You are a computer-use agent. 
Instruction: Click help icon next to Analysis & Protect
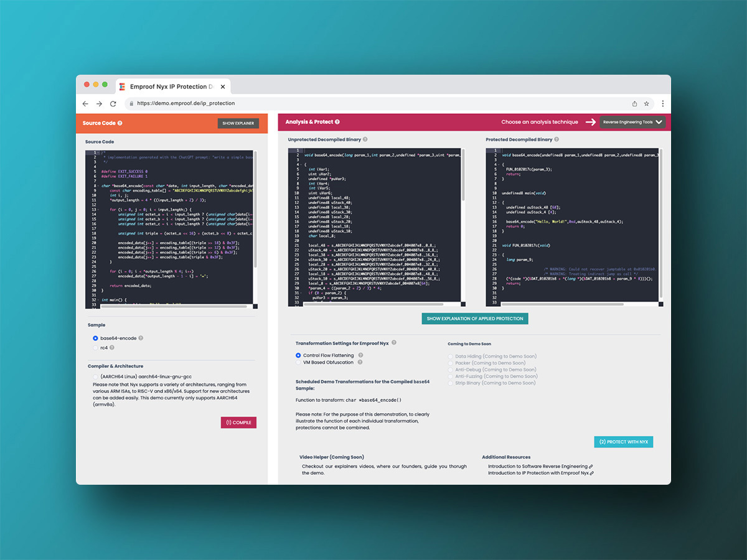click(337, 122)
